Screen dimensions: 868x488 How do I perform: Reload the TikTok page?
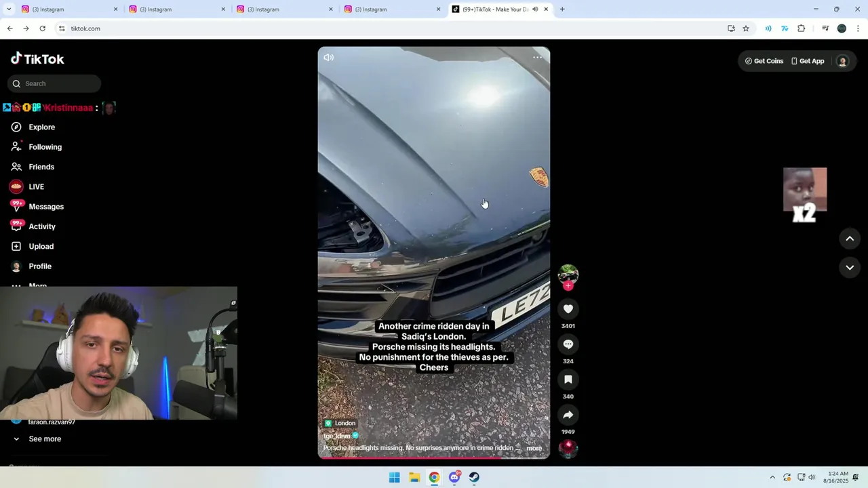coord(42,28)
